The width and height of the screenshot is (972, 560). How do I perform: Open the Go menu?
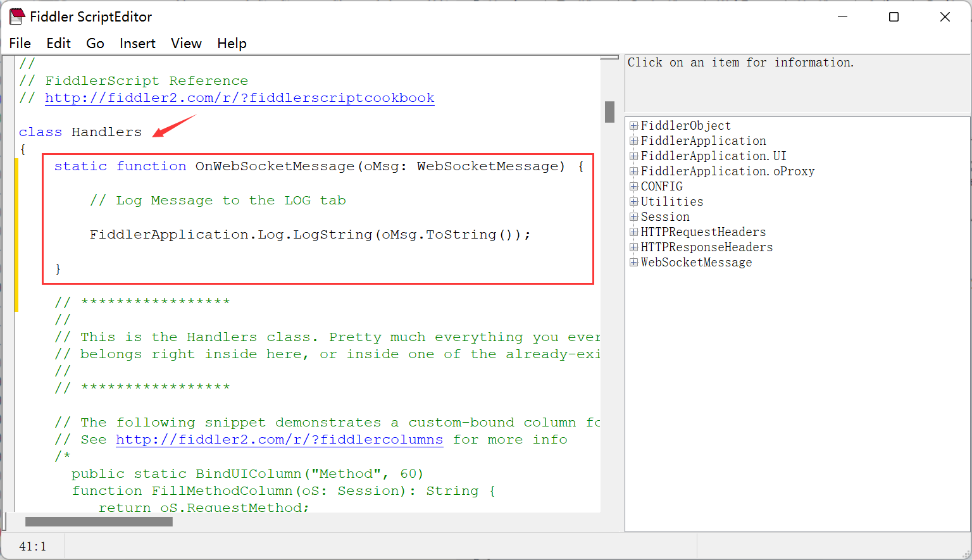pos(95,43)
